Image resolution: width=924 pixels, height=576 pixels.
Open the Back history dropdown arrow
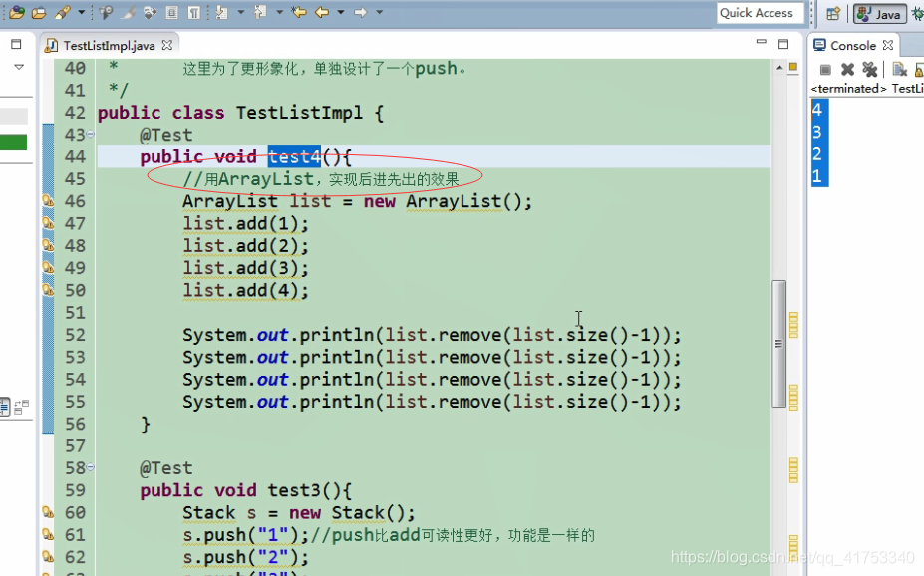coord(341,12)
